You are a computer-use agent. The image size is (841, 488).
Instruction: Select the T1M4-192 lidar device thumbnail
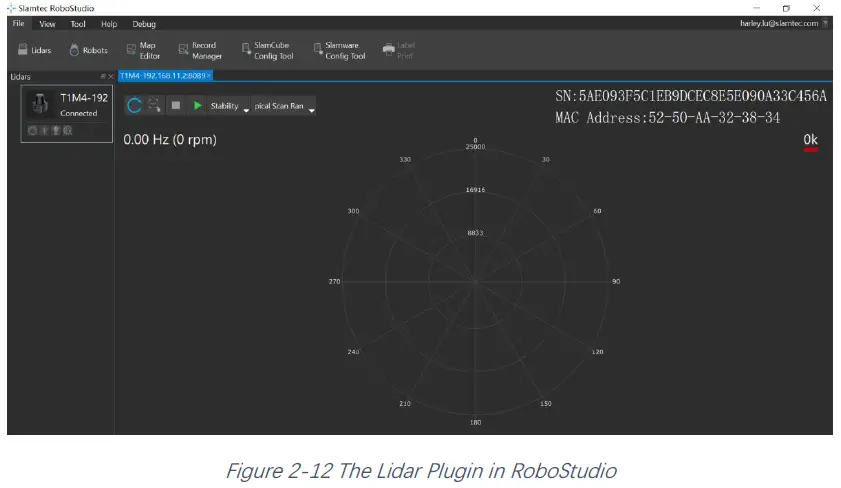[x=40, y=103]
